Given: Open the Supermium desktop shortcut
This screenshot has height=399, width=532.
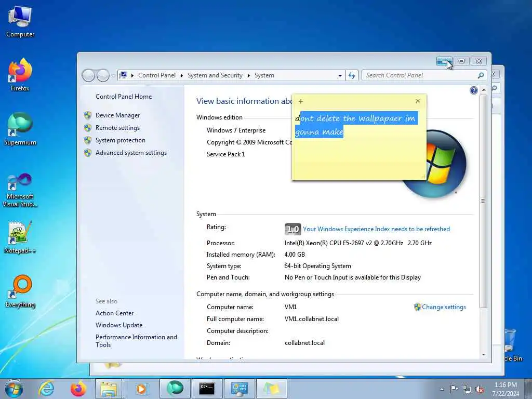Looking at the screenshot, I should (x=20, y=129).
